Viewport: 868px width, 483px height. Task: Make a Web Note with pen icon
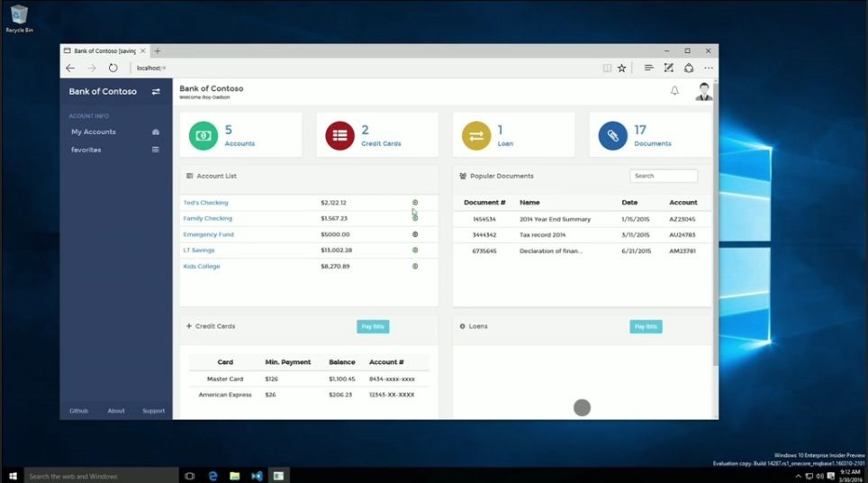(669, 68)
